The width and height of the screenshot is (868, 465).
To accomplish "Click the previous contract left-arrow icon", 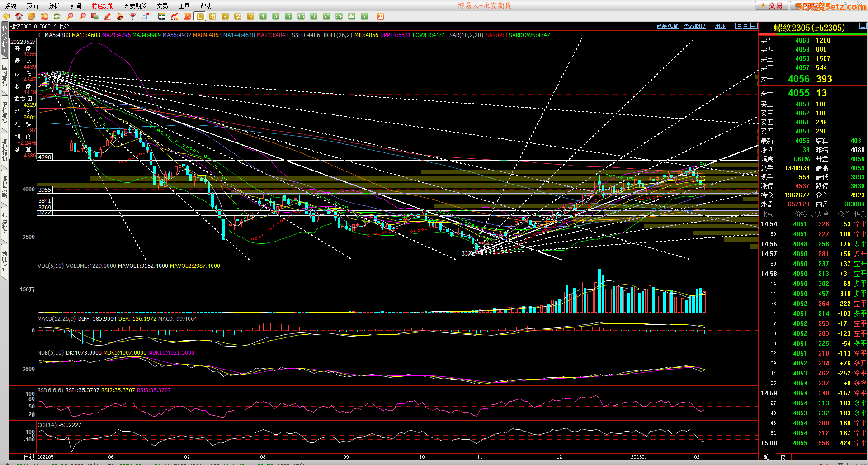I will 739,26.
